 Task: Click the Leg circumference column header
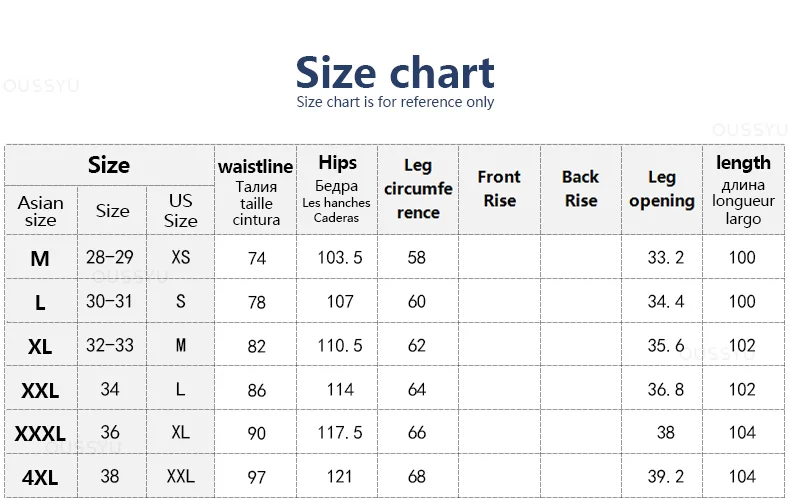[x=418, y=189]
